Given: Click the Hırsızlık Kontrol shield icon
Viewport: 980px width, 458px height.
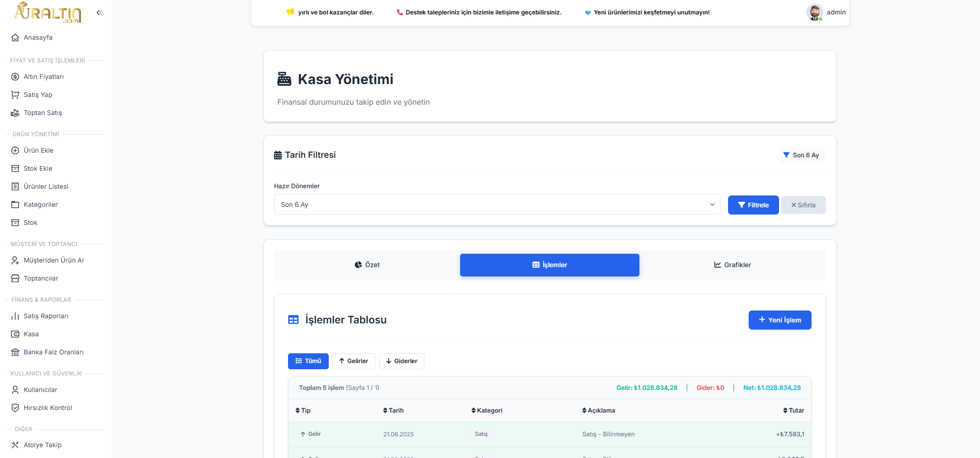Looking at the screenshot, I should pyautogui.click(x=15, y=408).
